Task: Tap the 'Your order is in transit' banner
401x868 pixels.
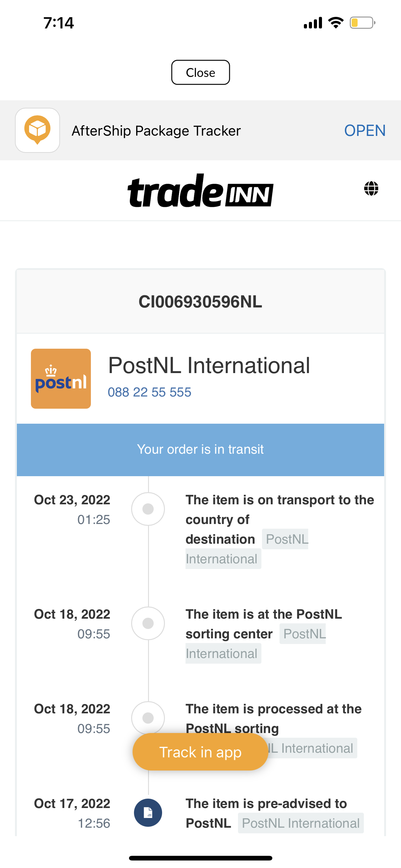Action: [200, 450]
